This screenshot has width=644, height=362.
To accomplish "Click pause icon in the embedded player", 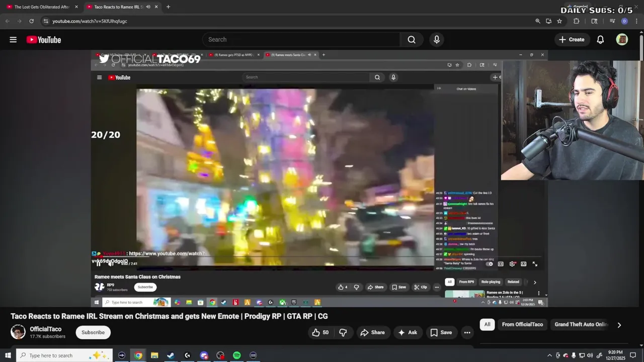I will (x=99, y=264).
